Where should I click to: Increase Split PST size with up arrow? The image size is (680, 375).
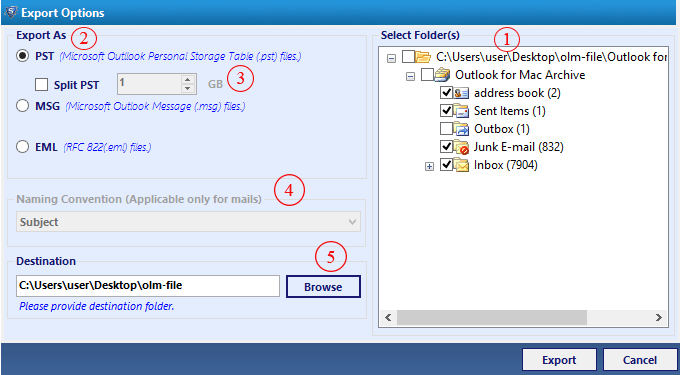187,79
